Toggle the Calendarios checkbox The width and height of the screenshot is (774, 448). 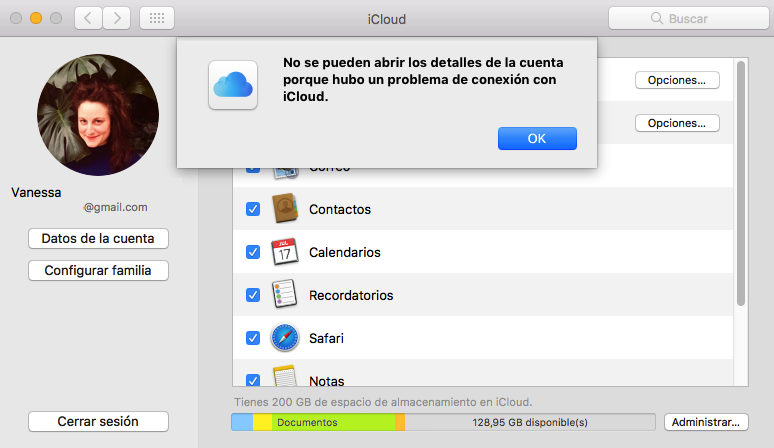point(253,252)
